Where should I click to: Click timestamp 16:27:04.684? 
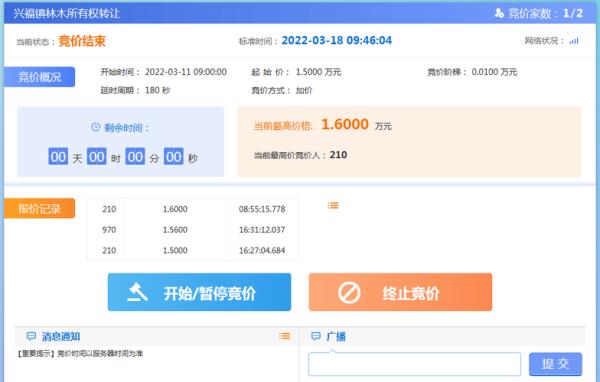262,251
